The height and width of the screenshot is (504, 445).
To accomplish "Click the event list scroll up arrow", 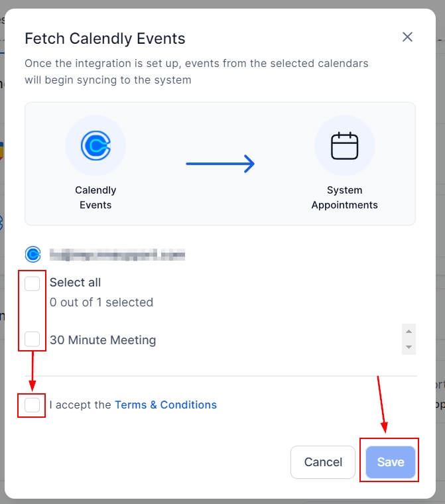I will click(409, 332).
